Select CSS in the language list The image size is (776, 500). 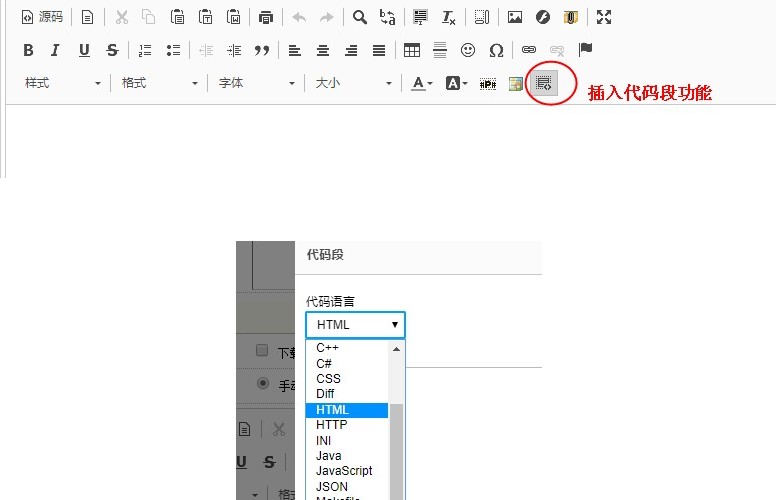328,379
